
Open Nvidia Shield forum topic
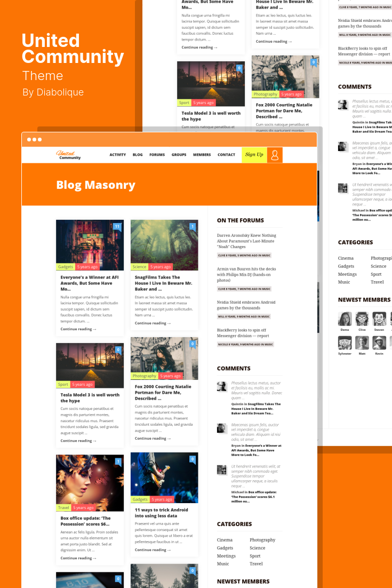click(x=246, y=305)
